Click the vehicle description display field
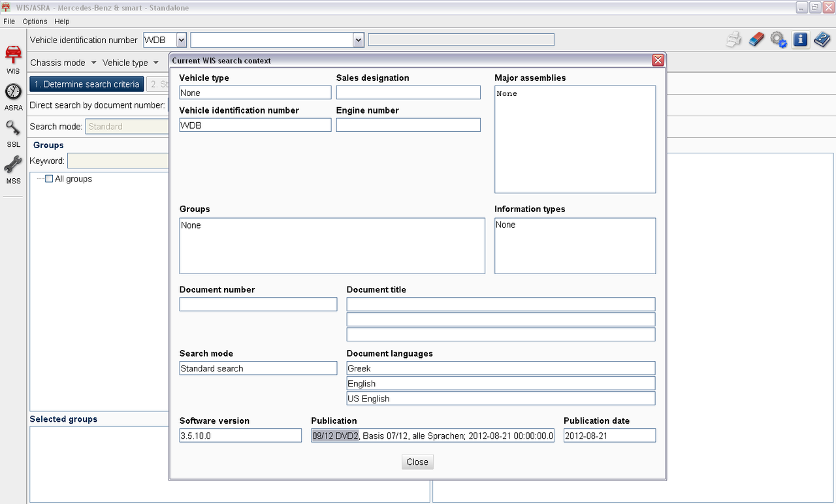The width and height of the screenshot is (836, 504). 461,40
